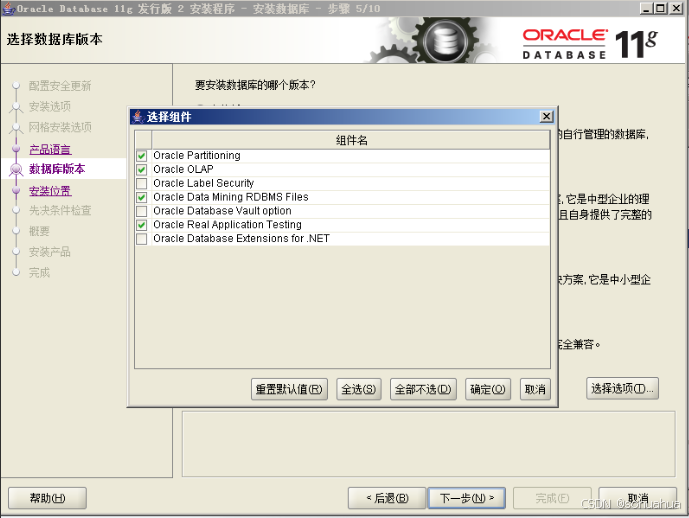
Task: Click the 选择选项(T)... button
Action: 622,388
